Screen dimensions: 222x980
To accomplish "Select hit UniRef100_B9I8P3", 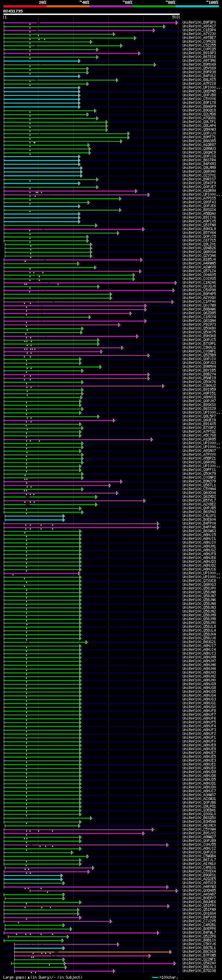I will coord(199,53).
